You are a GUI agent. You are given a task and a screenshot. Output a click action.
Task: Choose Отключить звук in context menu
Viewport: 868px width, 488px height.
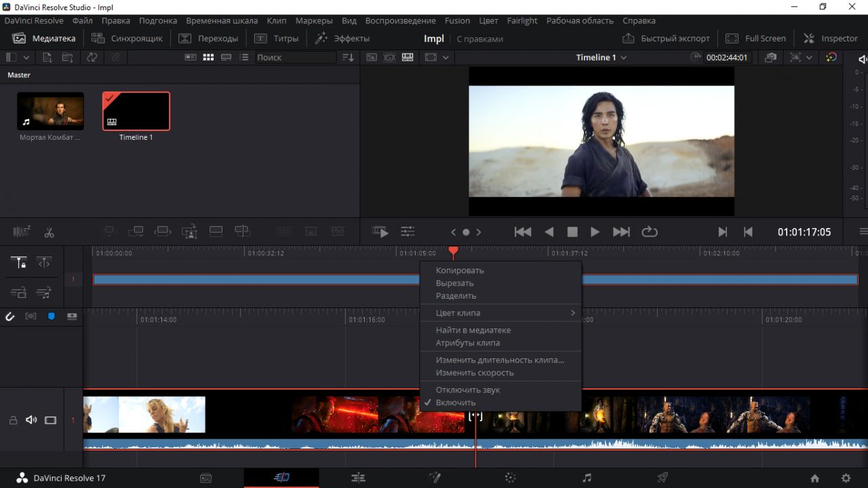click(x=468, y=390)
